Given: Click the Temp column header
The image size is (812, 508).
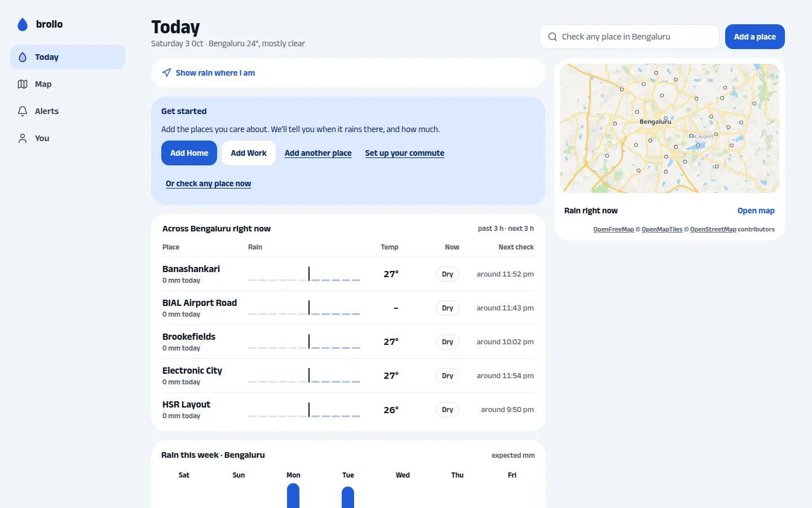Looking at the screenshot, I should [390, 247].
